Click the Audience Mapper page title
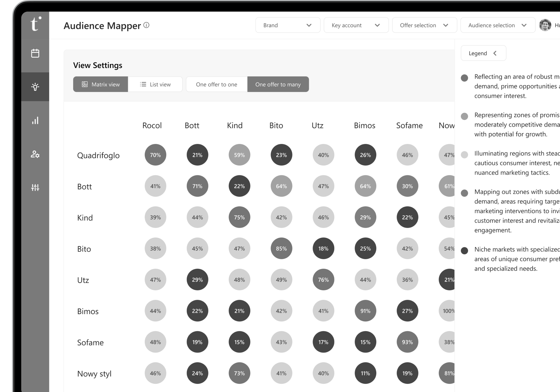Screen dimensions: 560x392 coord(102,26)
